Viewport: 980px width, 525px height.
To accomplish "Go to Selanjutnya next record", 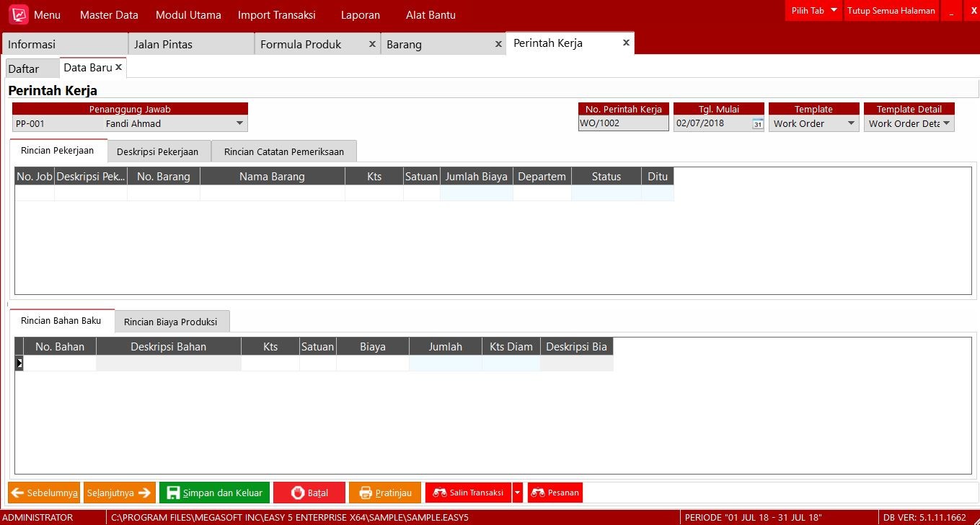I will 119,493.
